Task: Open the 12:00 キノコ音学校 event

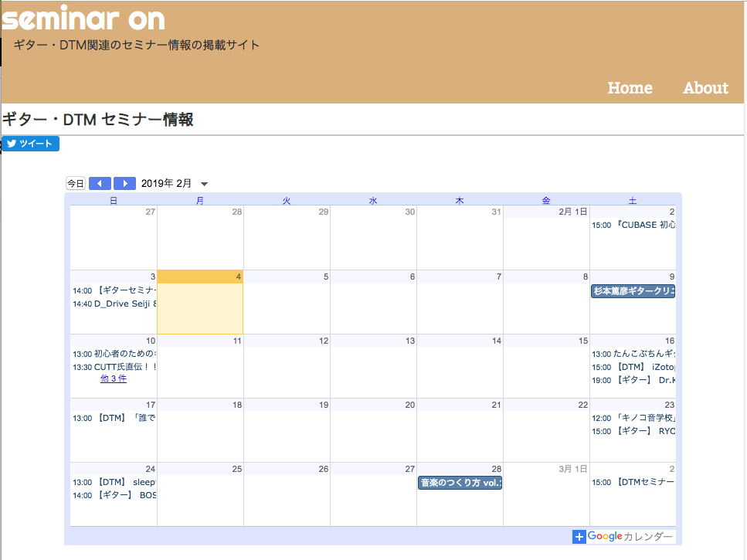Action: point(633,418)
